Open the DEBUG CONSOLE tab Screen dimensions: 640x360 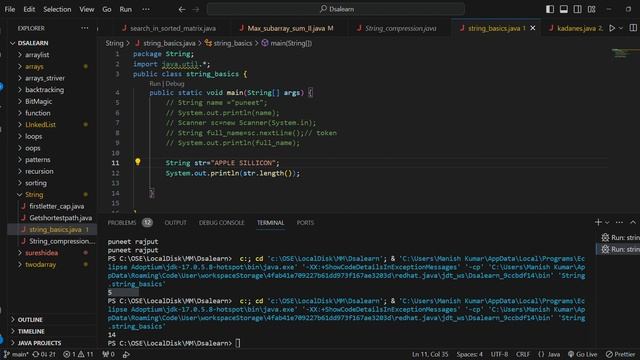tap(222, 223)
